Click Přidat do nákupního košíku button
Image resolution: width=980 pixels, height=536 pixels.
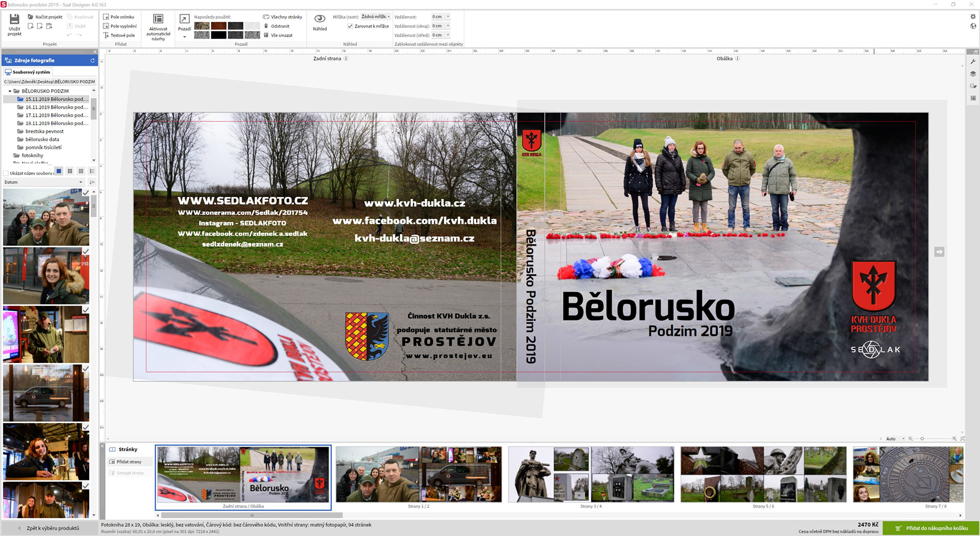pos(931,528)
